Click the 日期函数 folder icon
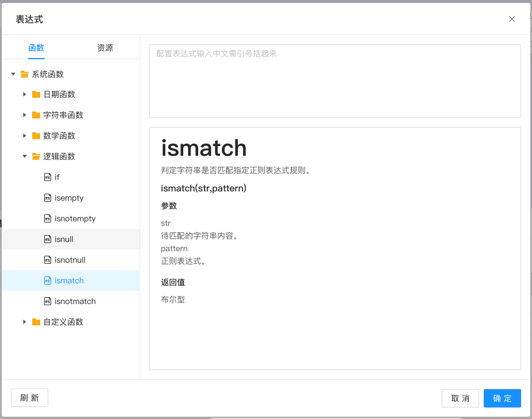The width and height of the screenshot is (532, 419). (x=36, y=94)
